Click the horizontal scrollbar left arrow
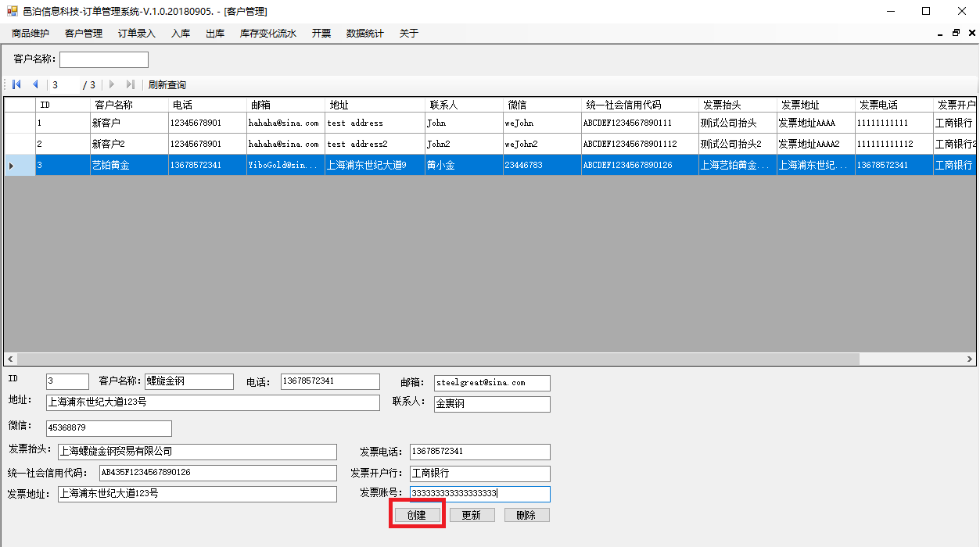This screenshot has height=547, width=980. click(10, 359)
